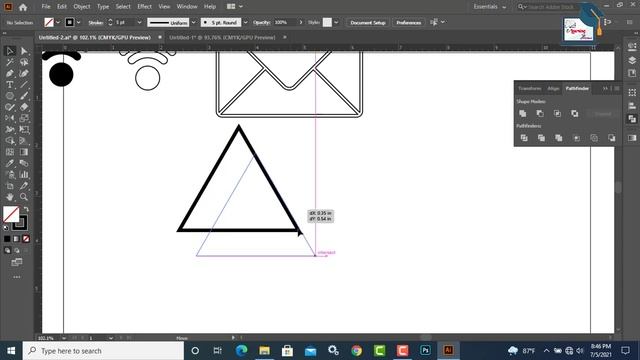640x360 pixels.
Task: Select the Shaper tool
Action: click(x=10, y=107)
